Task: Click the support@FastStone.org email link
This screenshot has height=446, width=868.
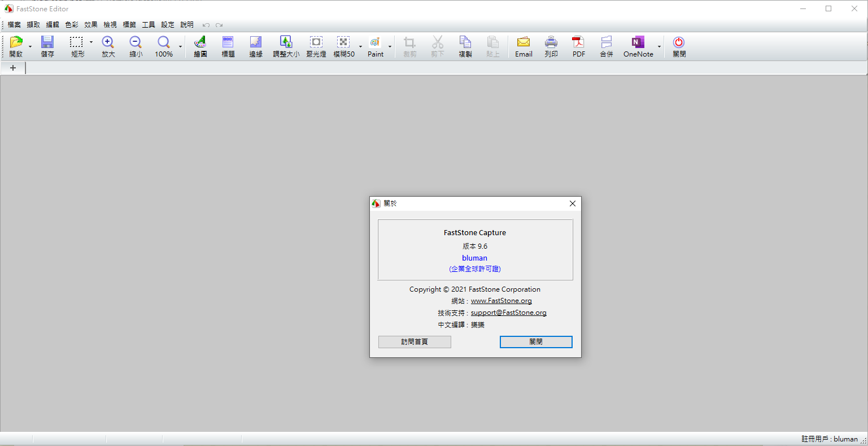Action: click(x=508, y=313)
